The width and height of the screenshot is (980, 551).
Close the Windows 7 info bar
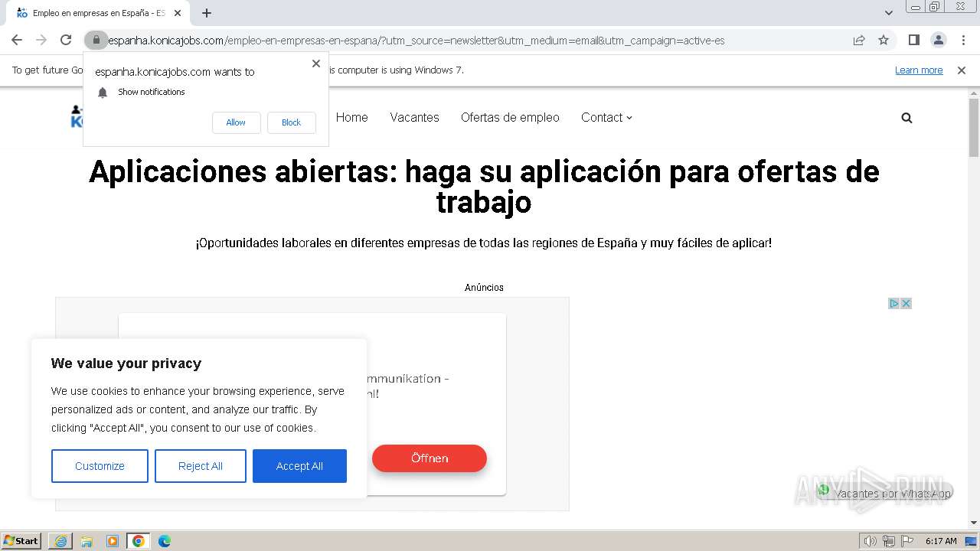[962, 70]
